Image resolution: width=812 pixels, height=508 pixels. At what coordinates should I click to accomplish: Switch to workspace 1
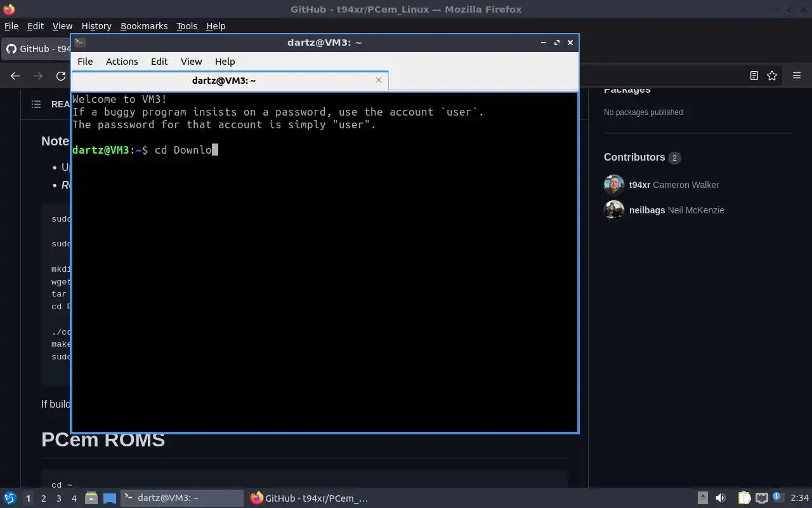[x=28, y=498]
